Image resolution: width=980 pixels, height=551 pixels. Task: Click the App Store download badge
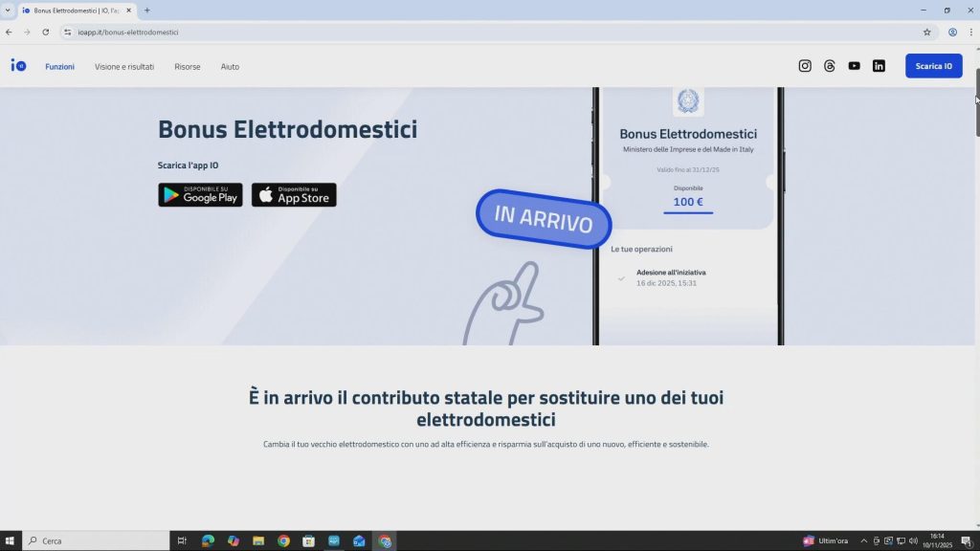tap(294, 195)
